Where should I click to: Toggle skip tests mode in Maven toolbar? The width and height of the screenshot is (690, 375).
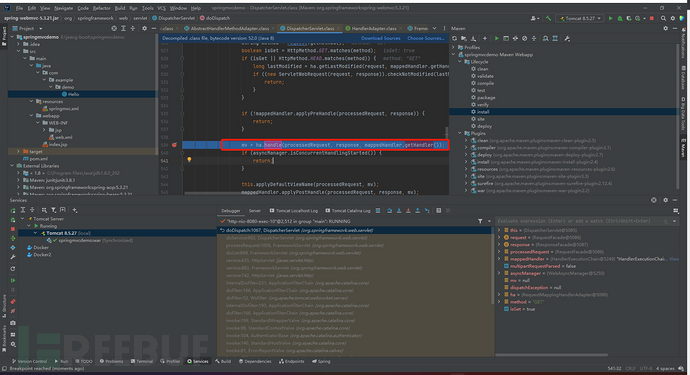(524, 39)
